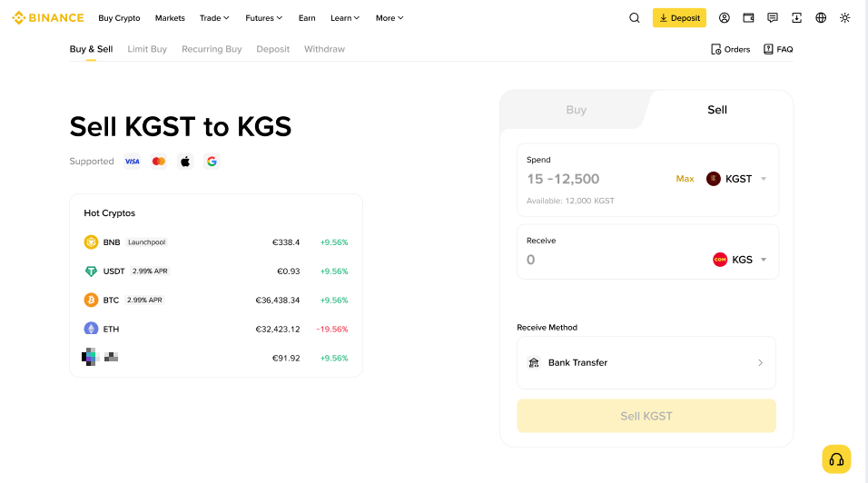868x483 pixels.
Task: Expand the KGST spend currency dropdown
Action: tap(736, 179)
